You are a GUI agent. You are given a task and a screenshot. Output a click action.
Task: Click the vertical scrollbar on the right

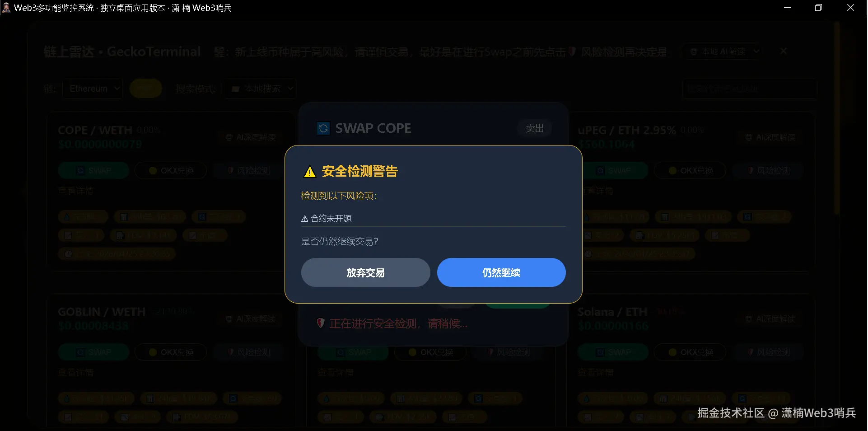(837, 117)
